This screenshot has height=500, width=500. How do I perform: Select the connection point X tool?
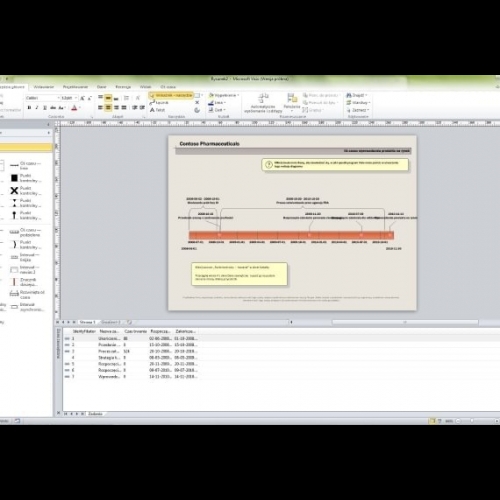[197, 103]
